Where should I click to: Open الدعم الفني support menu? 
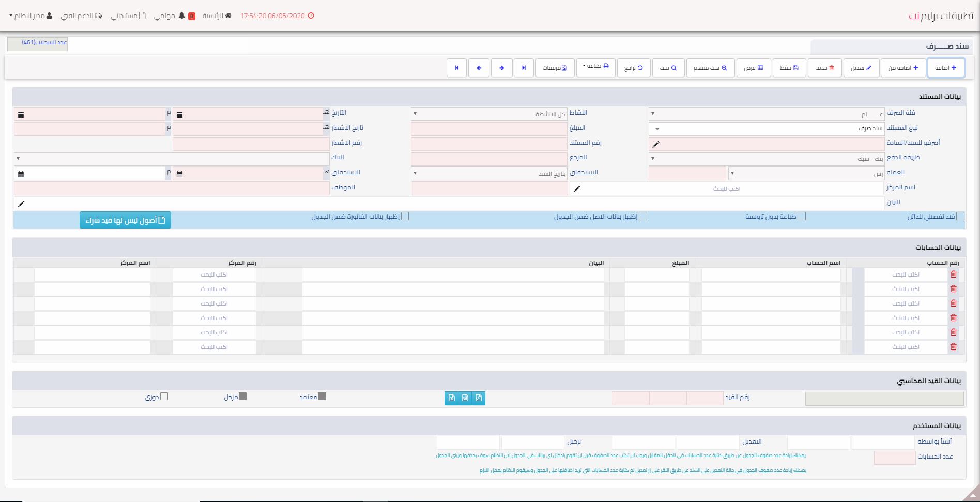tap(81, 16)
